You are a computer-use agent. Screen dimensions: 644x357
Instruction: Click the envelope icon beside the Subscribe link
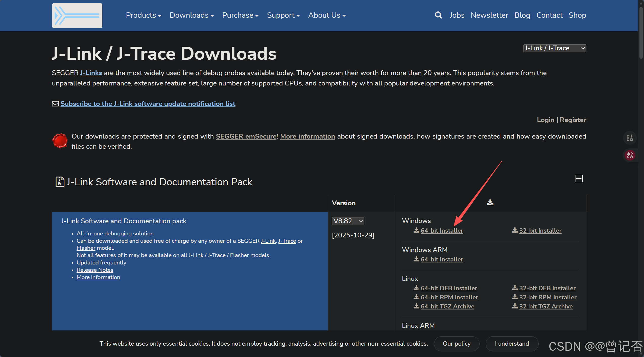coord(55,104)
